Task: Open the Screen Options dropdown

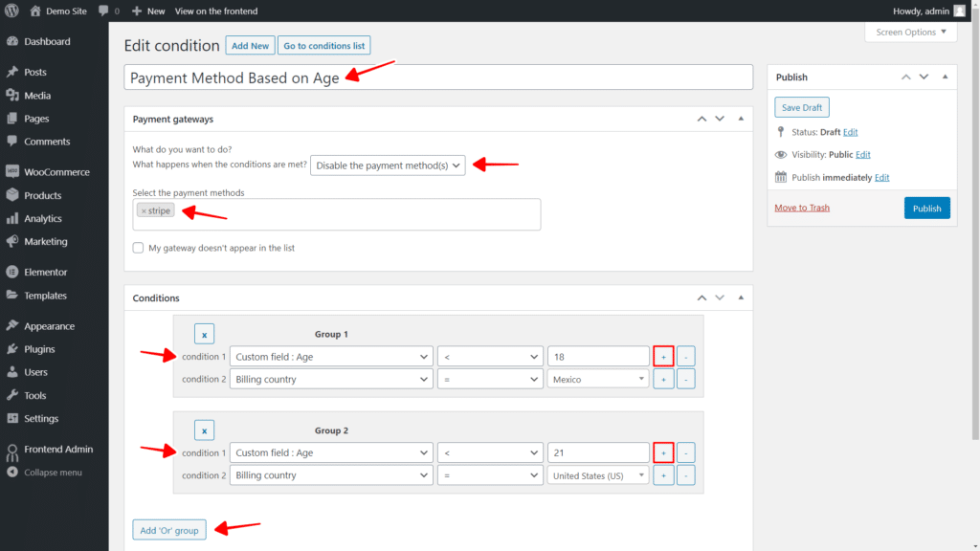Action: pos(910,32)
